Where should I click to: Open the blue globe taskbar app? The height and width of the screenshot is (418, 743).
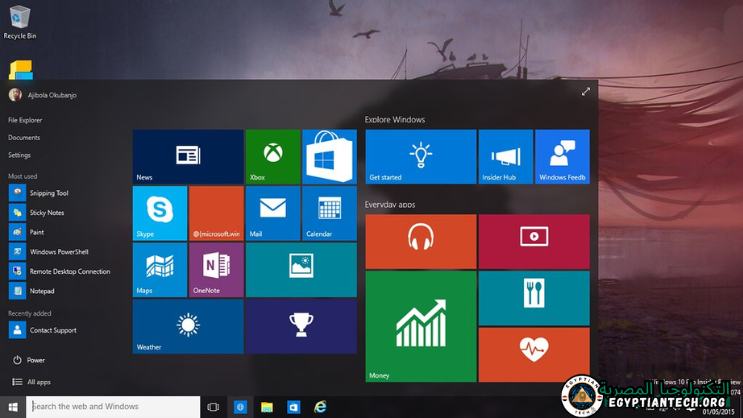tap(240, 407)
